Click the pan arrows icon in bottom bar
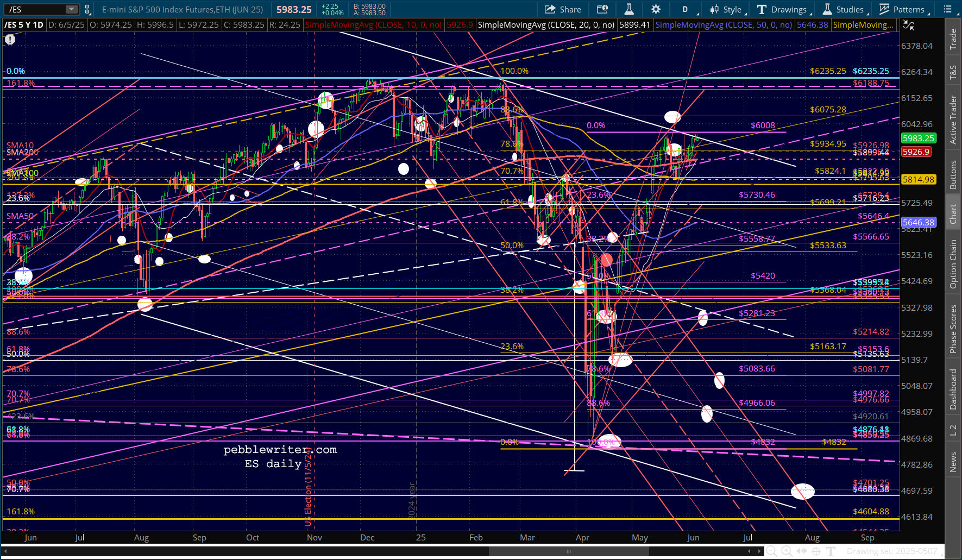 [x=801, y=551]
